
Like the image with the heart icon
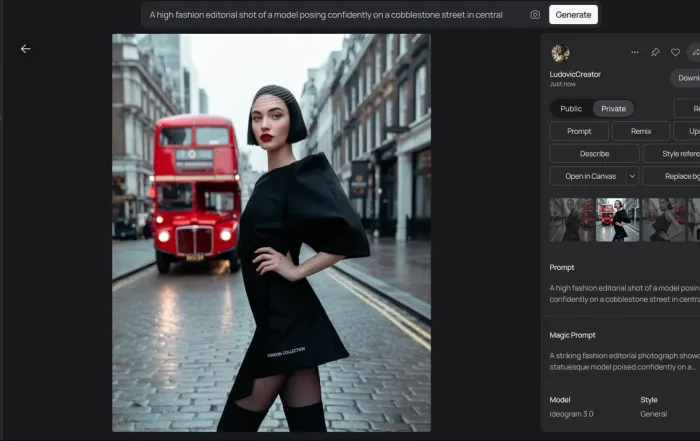click(x=675, y=52)
